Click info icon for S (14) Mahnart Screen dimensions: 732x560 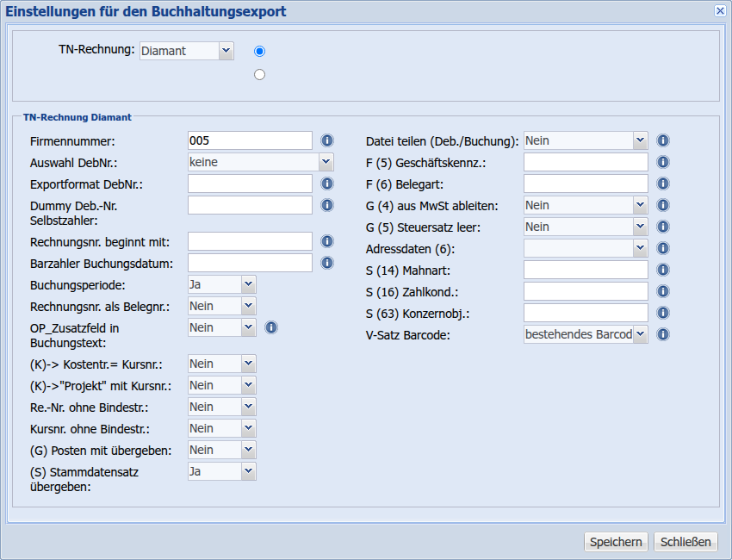(663, 270)
